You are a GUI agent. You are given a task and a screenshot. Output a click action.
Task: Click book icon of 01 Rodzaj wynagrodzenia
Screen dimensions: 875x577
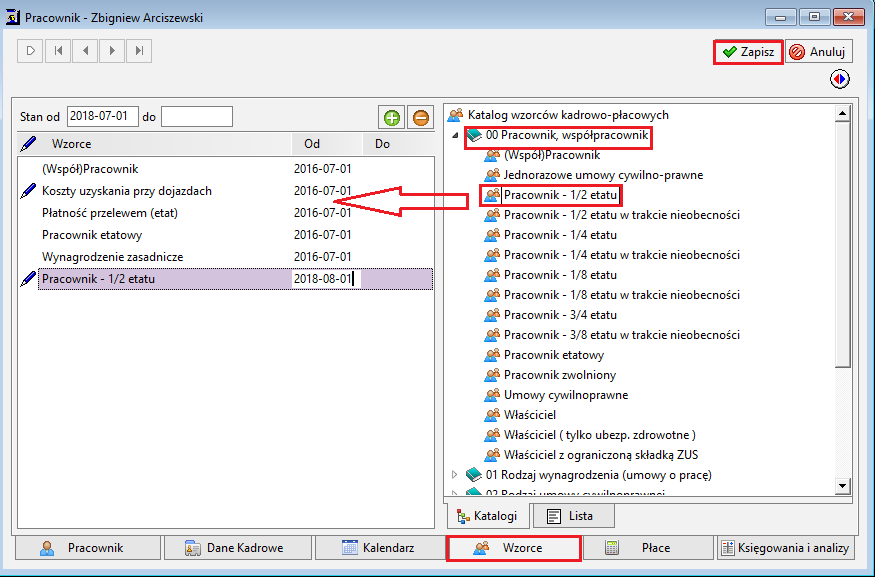click(x=474, y=475)
